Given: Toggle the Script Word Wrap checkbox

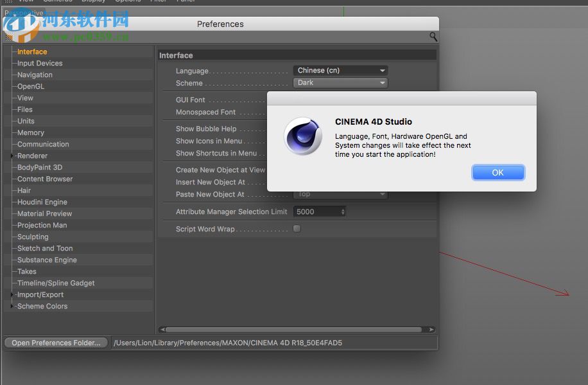Looking at the screenshot, I should 297,228.
